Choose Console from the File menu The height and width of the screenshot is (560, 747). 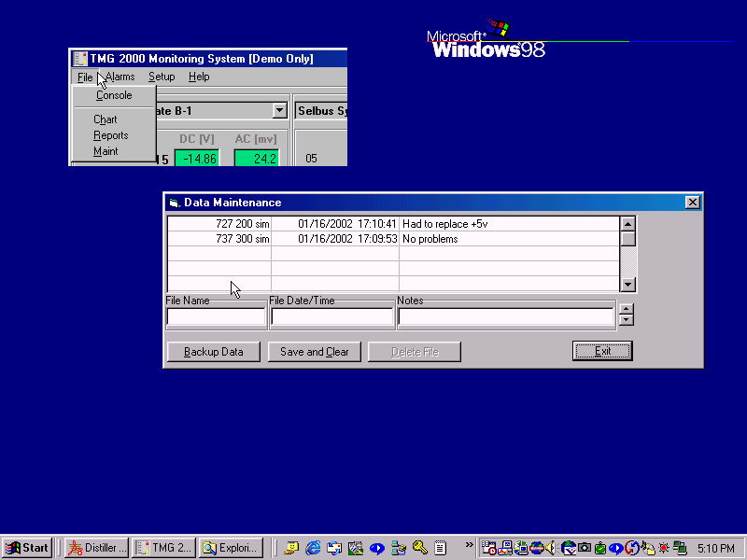(114, 95)
